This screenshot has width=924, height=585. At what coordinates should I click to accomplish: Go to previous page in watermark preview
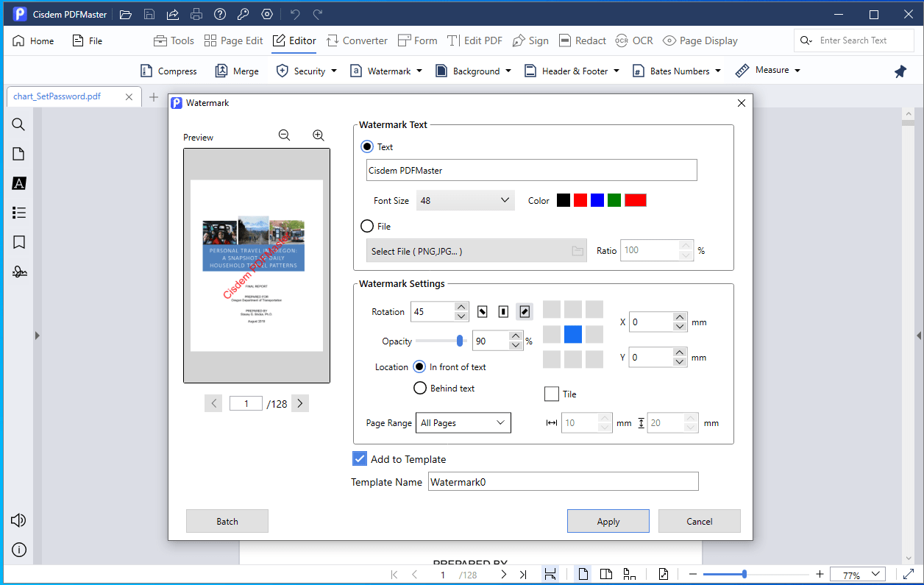213,403
